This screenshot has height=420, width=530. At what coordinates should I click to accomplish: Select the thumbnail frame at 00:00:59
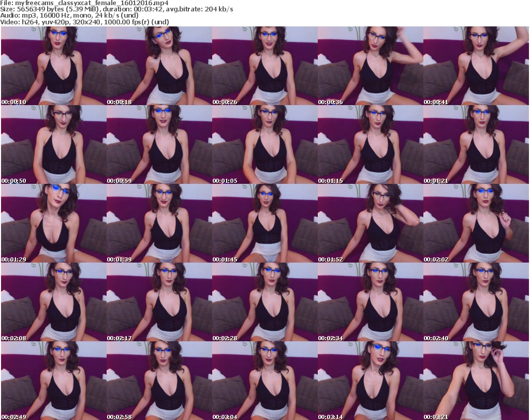[x=159, y=144]
